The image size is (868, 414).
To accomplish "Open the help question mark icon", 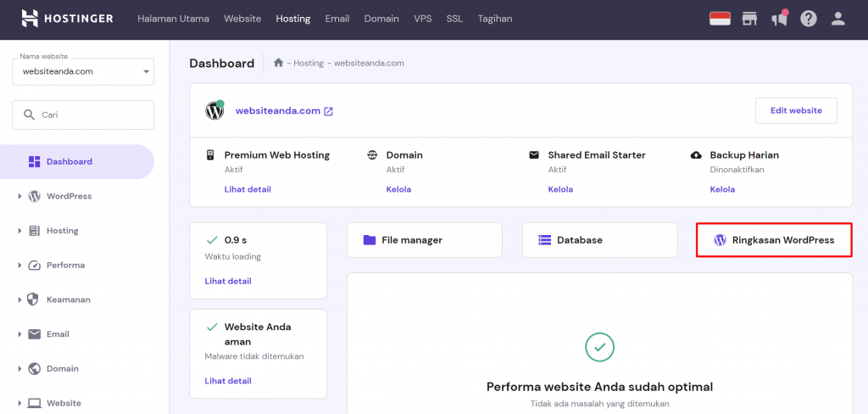I will (x=809, y=18).
